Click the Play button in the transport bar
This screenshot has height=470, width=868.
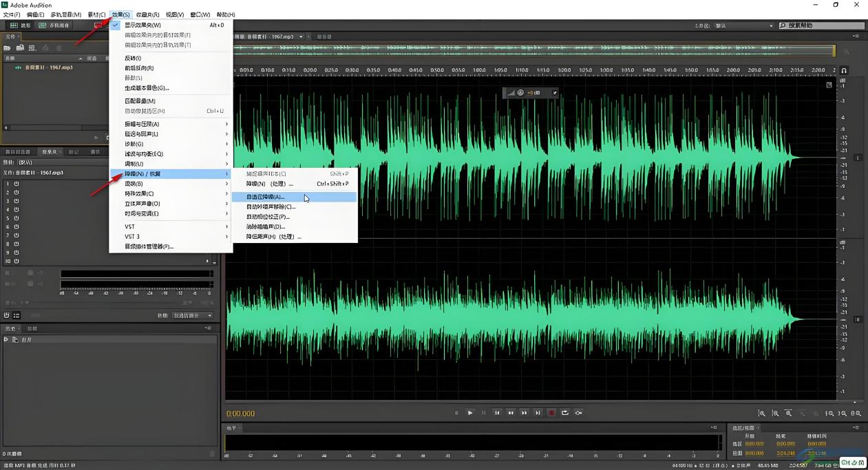pyautogui.click(x=470, y=413)
